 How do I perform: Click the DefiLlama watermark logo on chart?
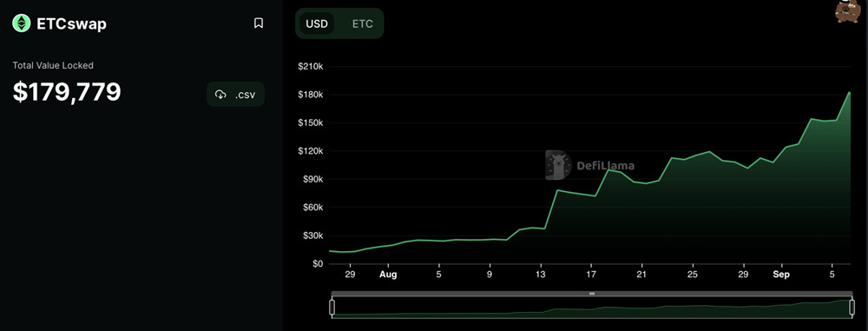pyautogui.click(x=558, y=165)
